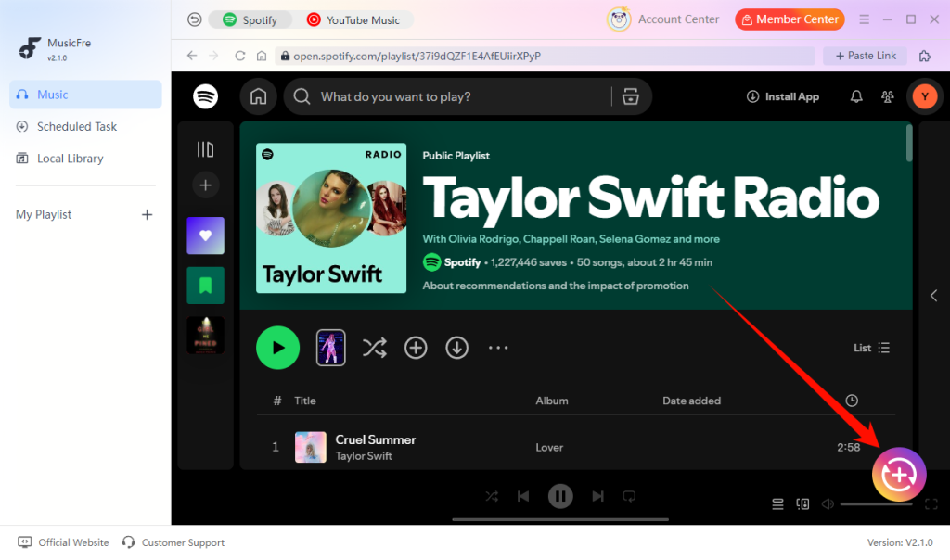Viewport: 950px width, 560px height.
Task: Click the playback progress bar
Action: pyautogui.click(x=560, y=519)
